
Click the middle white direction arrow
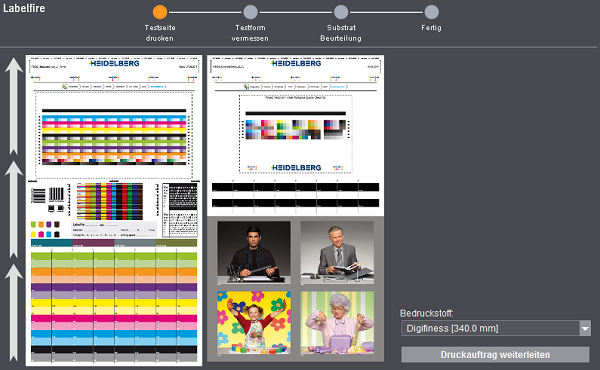point(14,209)
